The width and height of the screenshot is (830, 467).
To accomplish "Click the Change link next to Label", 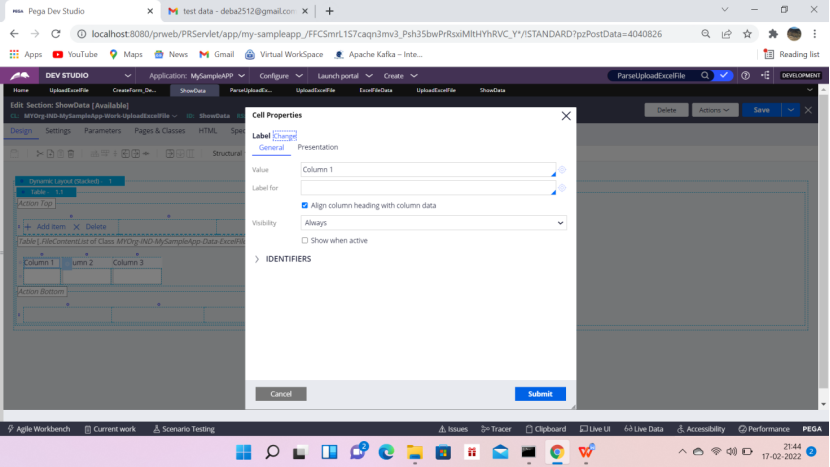I will click(285, 136).
